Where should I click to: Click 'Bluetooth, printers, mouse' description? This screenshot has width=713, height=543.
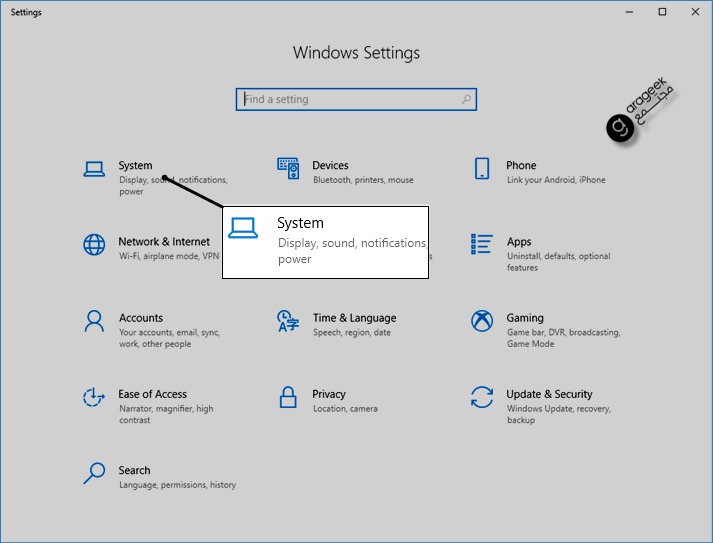click(363, 180)
